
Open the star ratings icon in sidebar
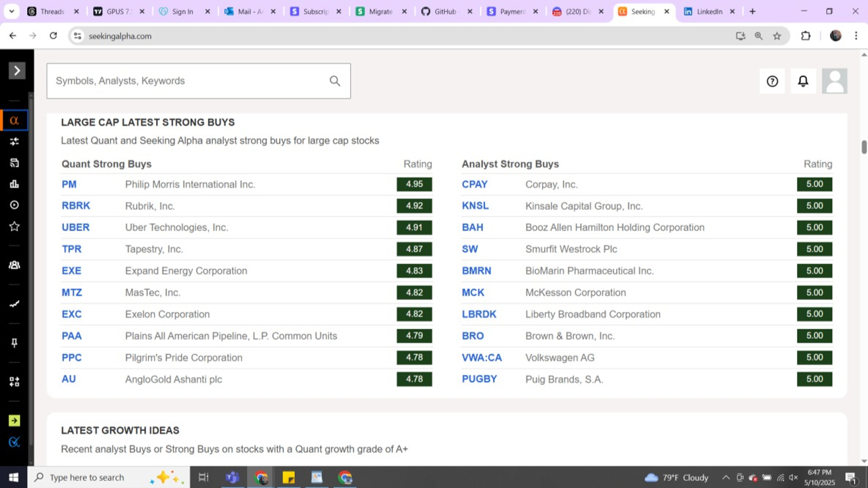(14, 226)
